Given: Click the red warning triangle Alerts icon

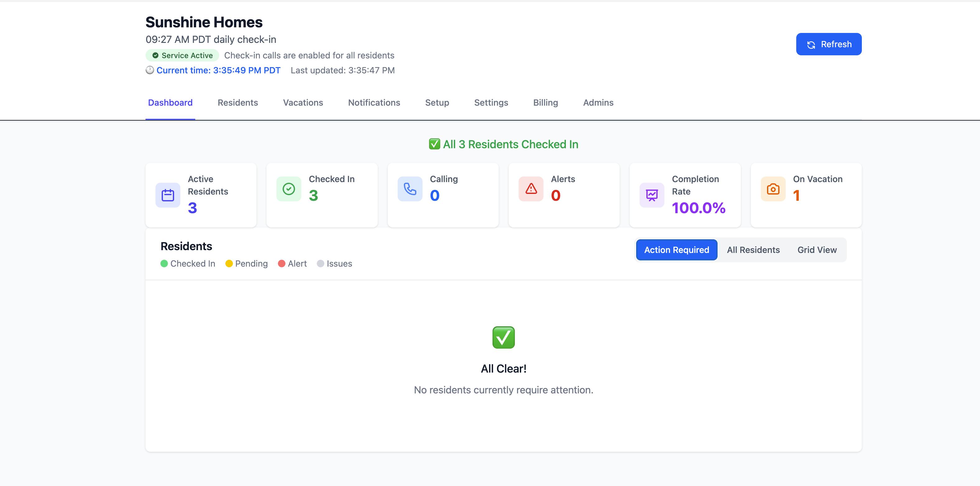Looking at the screenshot, I should click(531, 189).
